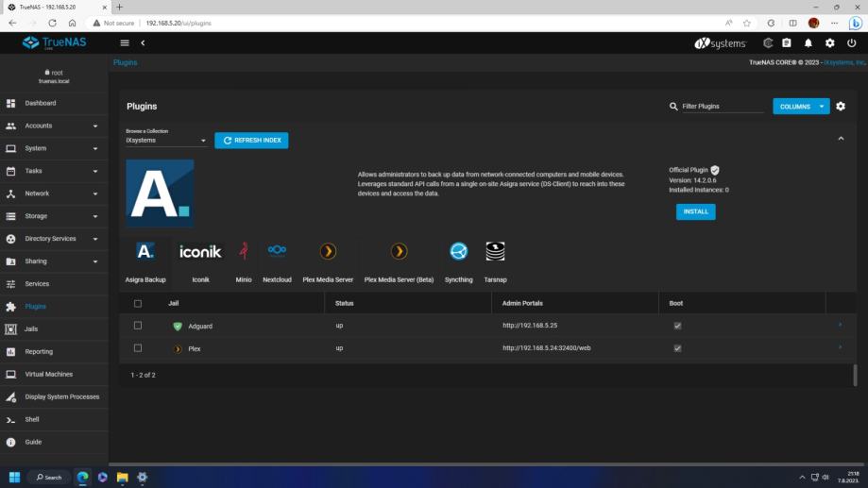868x488 pixels.
Task: Expand the Tasks menu
Action: (54, 171)
